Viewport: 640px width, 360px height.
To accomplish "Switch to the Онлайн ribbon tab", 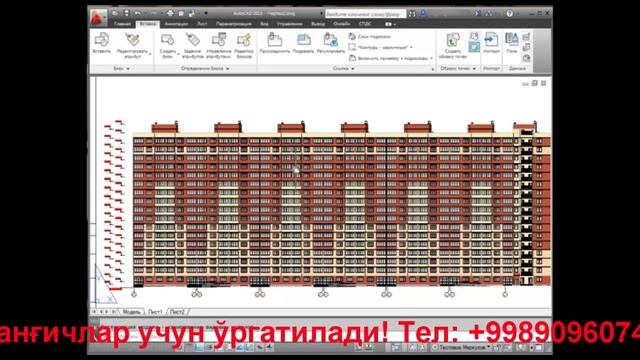I will (341, 24).
